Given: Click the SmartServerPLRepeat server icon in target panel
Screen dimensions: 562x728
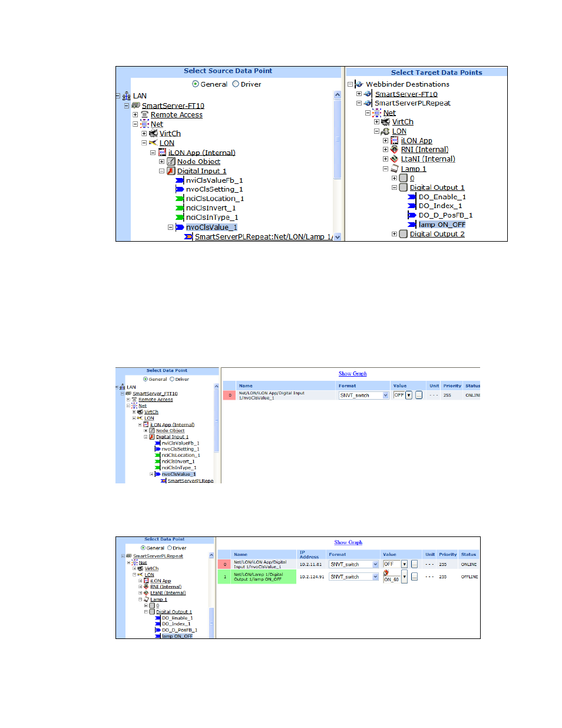Looking at the screenshot, I should click(x=368, y=103).
